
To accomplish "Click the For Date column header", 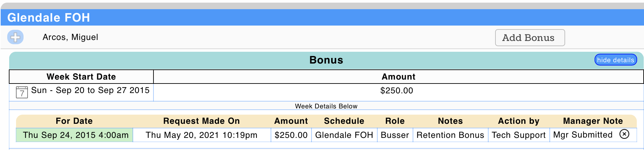I will point(74,121).
